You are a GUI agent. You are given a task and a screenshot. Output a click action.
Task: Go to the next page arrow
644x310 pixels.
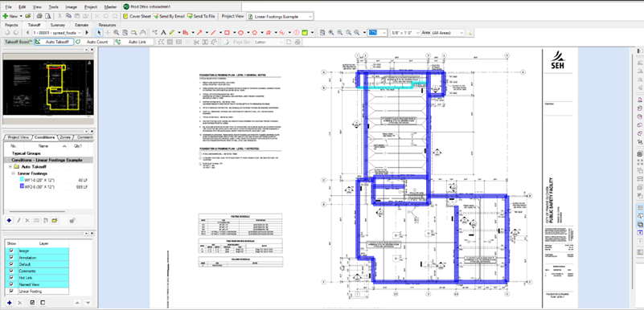click(87, 32)
